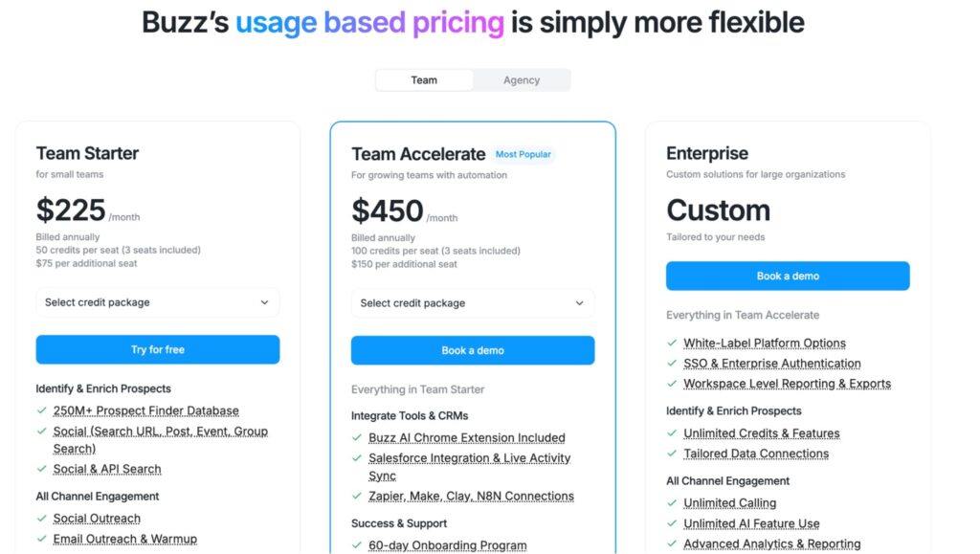Click Team Accelerate Book a demo button
This screenshot has width=980, height=554.
coord(473,350)
